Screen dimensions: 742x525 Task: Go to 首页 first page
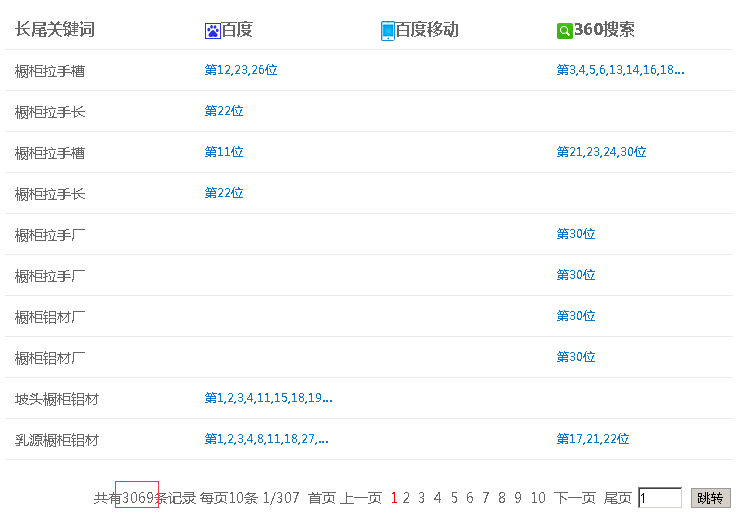[x=322, y=498]
